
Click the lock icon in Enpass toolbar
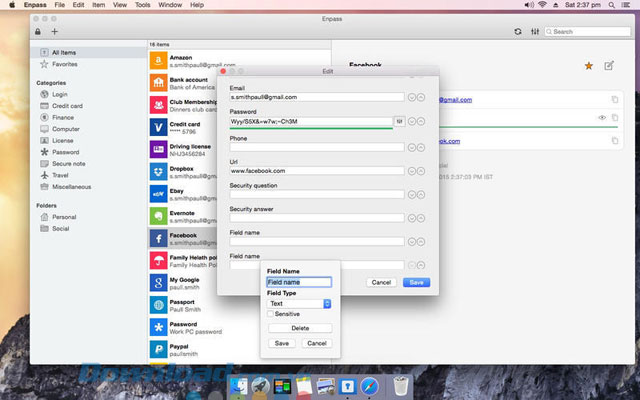38,32
